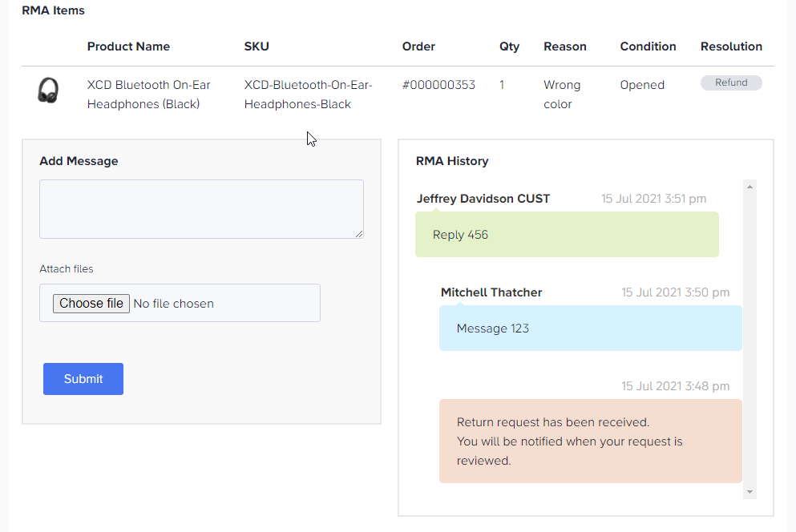Image resolution: width=796 pixels, height=532 pixels.
Task: Click the text area resize handle corner
Action: click(359, 233)
